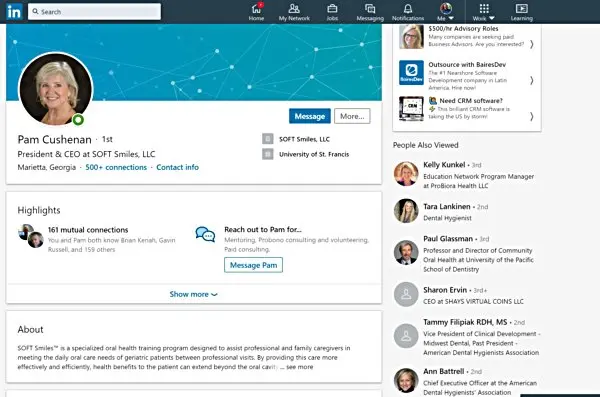The width and height of the screenshot is (600, 397).
Task: Click the 'People Also Viewed' heading
Action: (426, 145)
